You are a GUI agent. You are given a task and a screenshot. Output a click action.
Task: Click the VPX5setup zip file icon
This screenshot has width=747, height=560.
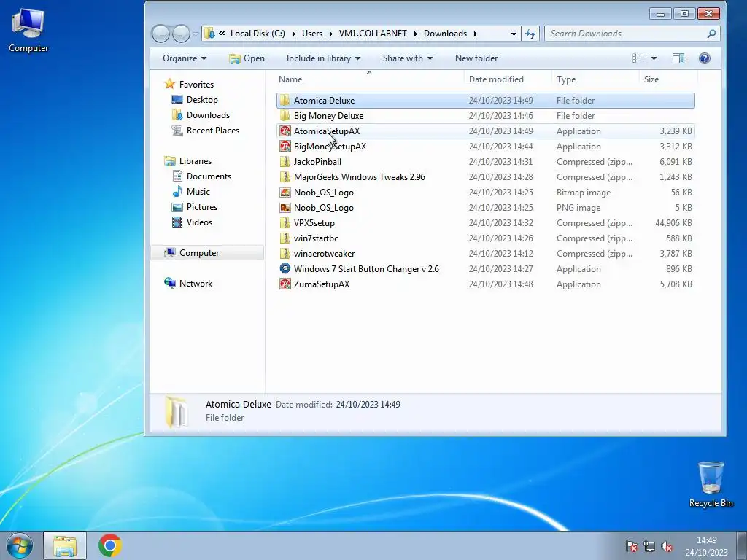(x=285, y=223)
